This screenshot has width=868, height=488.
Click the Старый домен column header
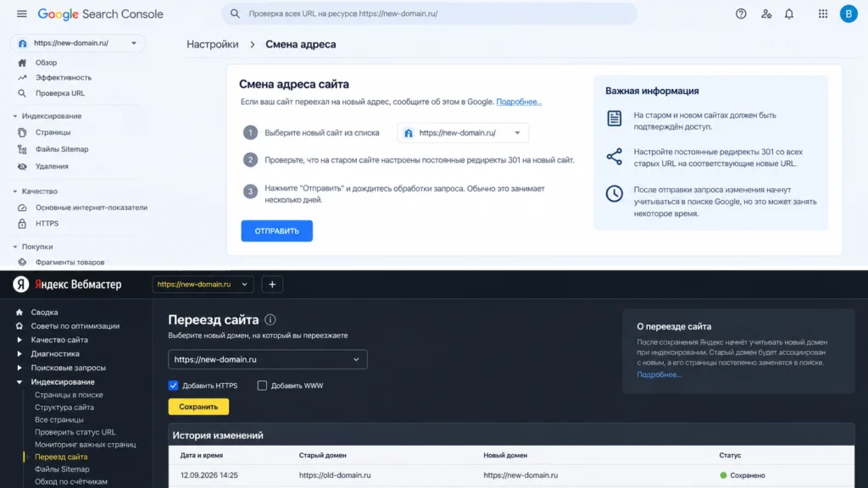(323, 455)
